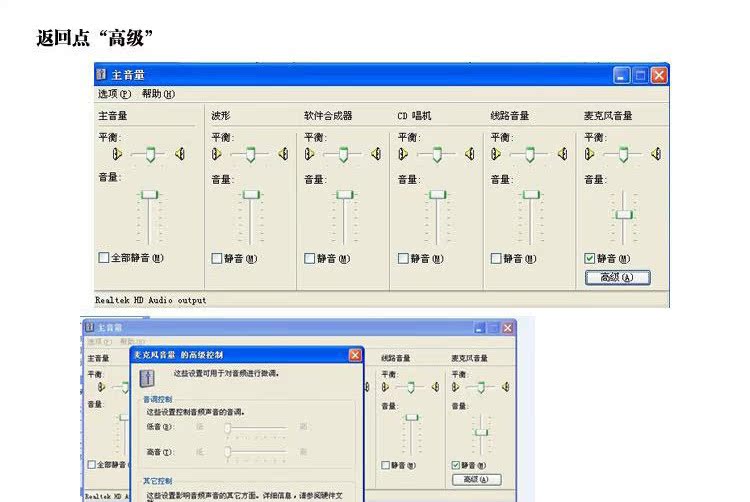This screenshot has height=502, width=750.
Task: Click the left speaker icon under 波形 balance
Action: pyautogui.click(x=215, y=154)
